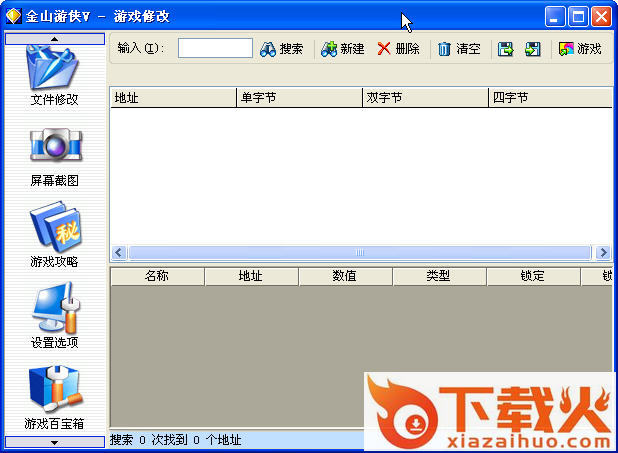Open the 游戏百宝箱 game toolbox

coord(54,397)
